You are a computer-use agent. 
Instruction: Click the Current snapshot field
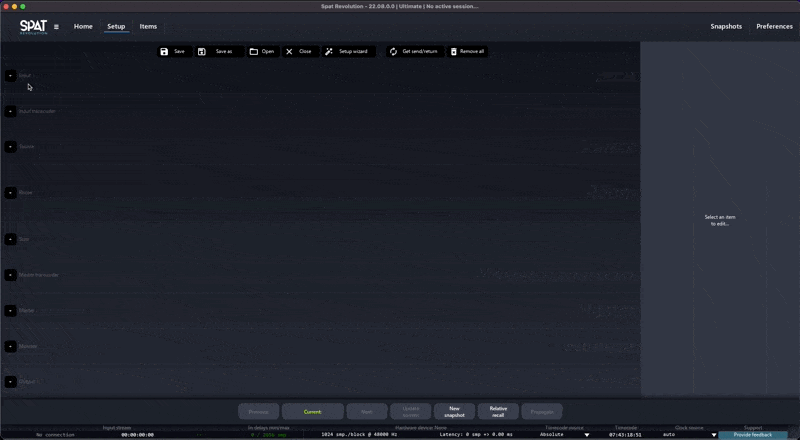313,411
